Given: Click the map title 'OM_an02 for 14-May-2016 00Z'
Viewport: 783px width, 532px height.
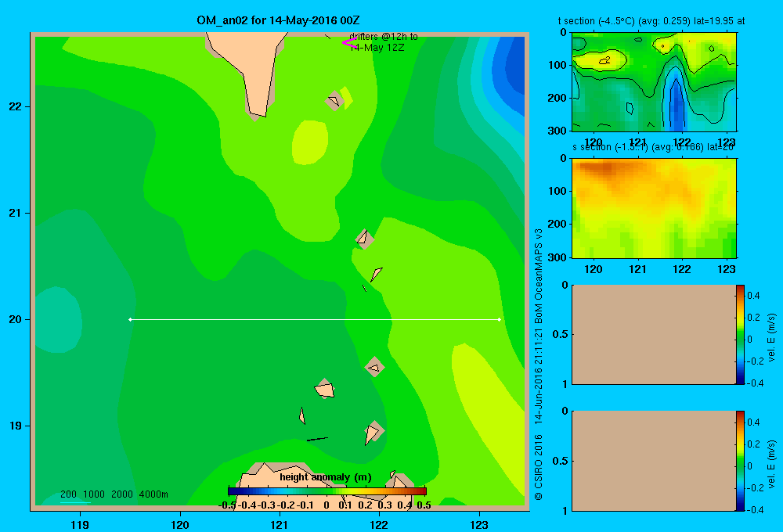Looking at the screenshot, I should (x=278, y=20).
